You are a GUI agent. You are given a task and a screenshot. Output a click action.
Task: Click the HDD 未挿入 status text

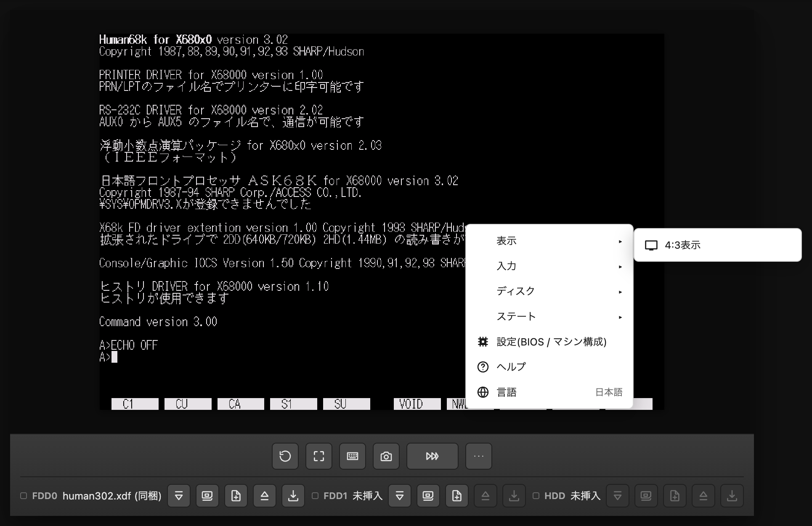[x=585, y=496]
